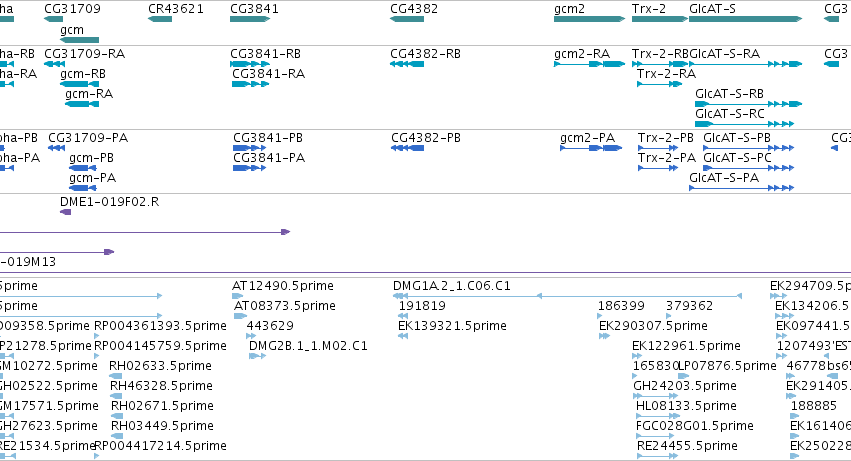Click the CG3841-RB transcript label
The image size is (851, 461).
(x=265, y=54)
